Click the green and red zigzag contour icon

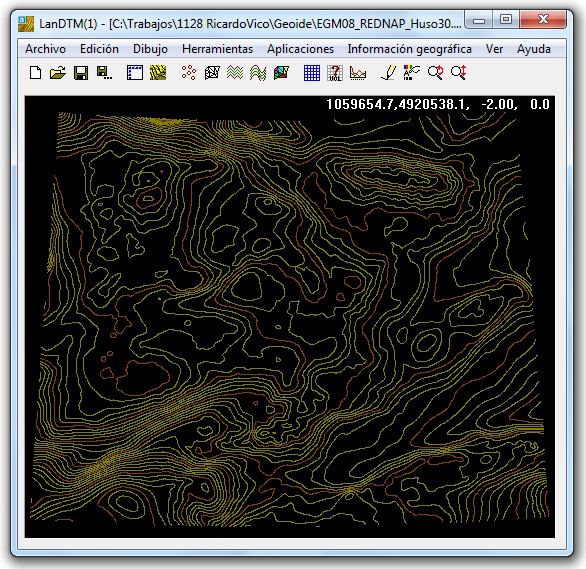[235, 72]
